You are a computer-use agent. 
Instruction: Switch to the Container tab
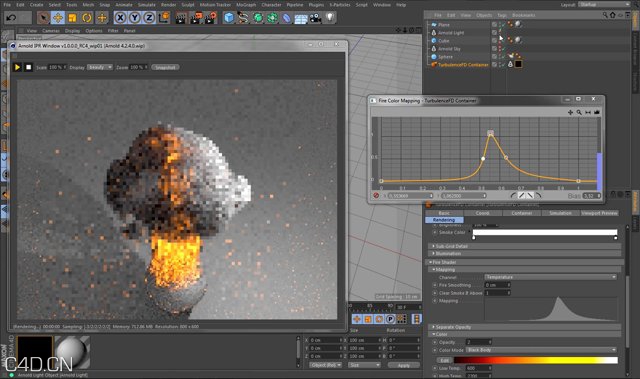(x=522, y=213)
